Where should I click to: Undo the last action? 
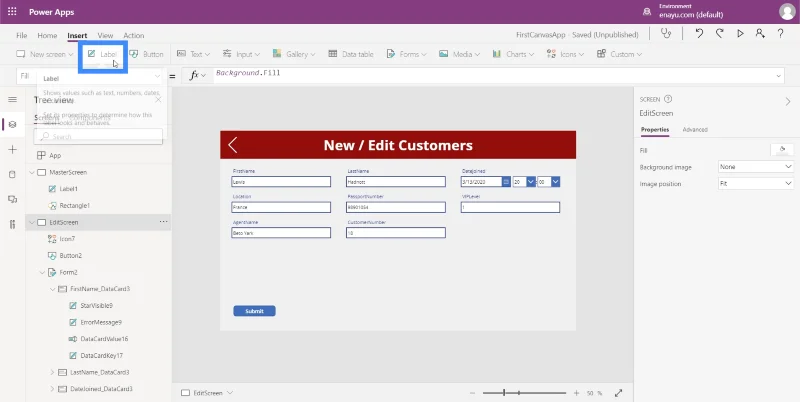(x=699, y=34)
